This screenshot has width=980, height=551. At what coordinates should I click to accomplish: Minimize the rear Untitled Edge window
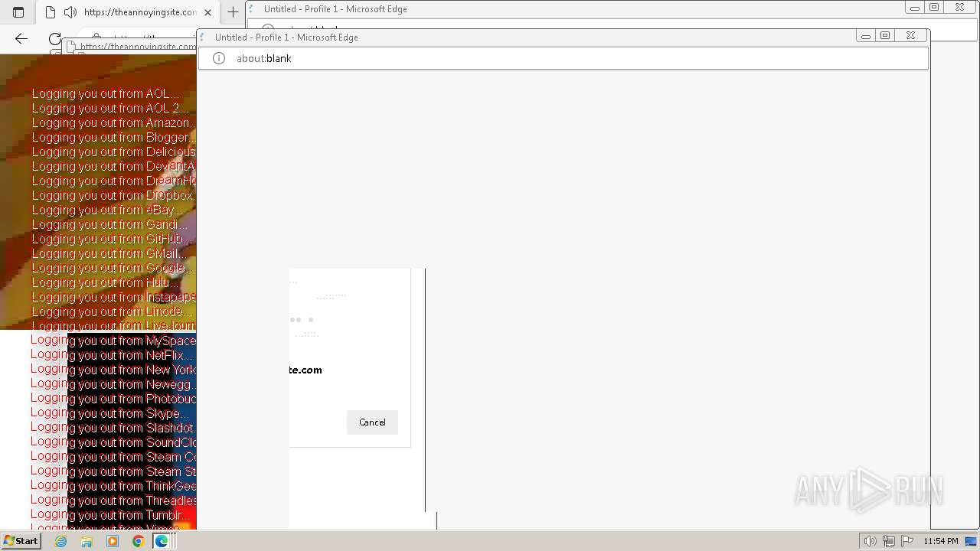(x=915, y=8)
